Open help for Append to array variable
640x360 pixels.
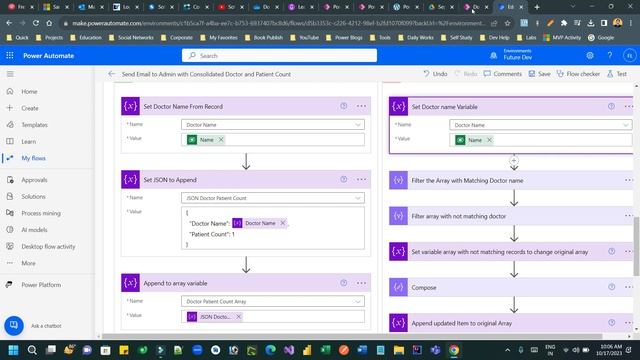tap(344, 283)
